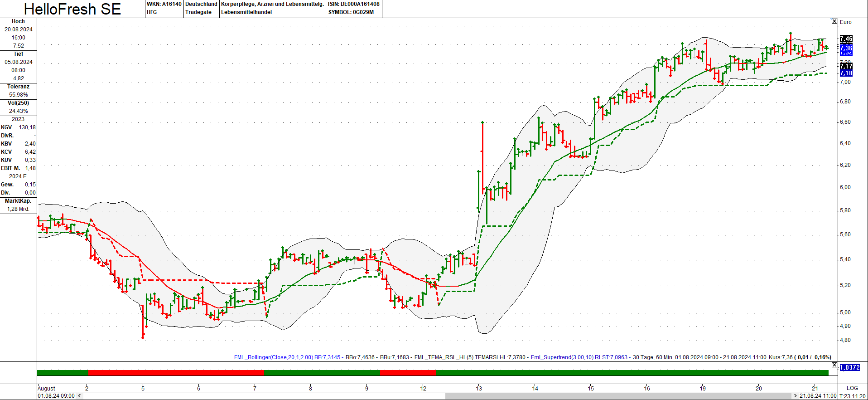This screenshot has height=400, width=868.
Task: Click the FML_Bollinger indicator label
Action: pos(273,357)
